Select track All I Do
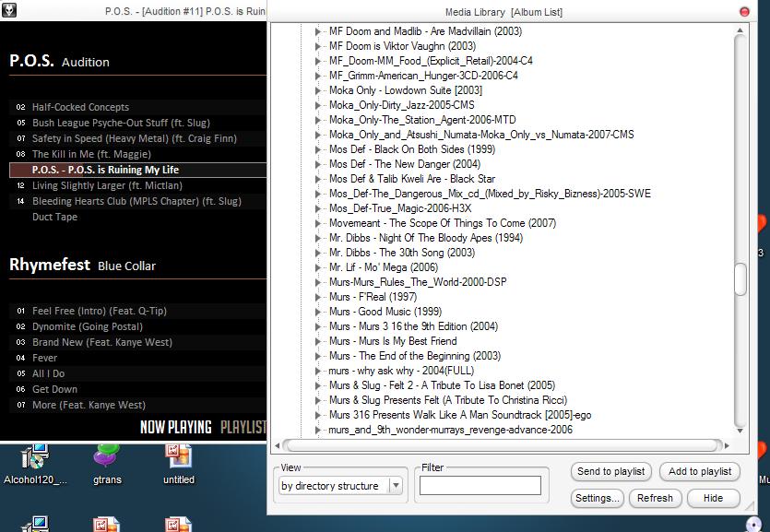 tap(137, 374)
